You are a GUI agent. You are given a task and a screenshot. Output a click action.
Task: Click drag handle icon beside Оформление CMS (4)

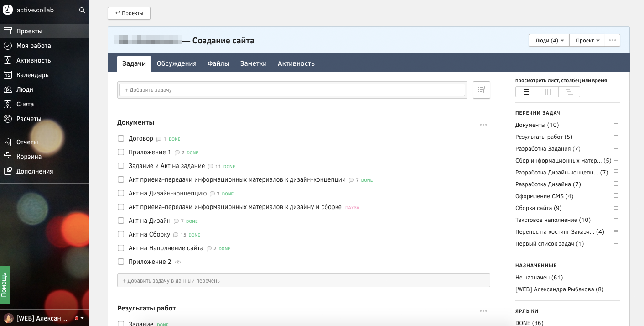(616, 195)
